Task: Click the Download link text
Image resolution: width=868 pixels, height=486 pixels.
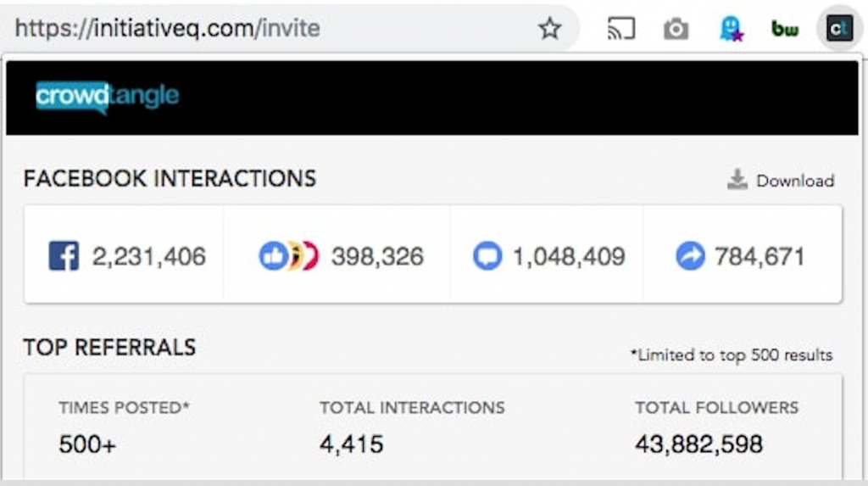Action: [x=795, y=181]
